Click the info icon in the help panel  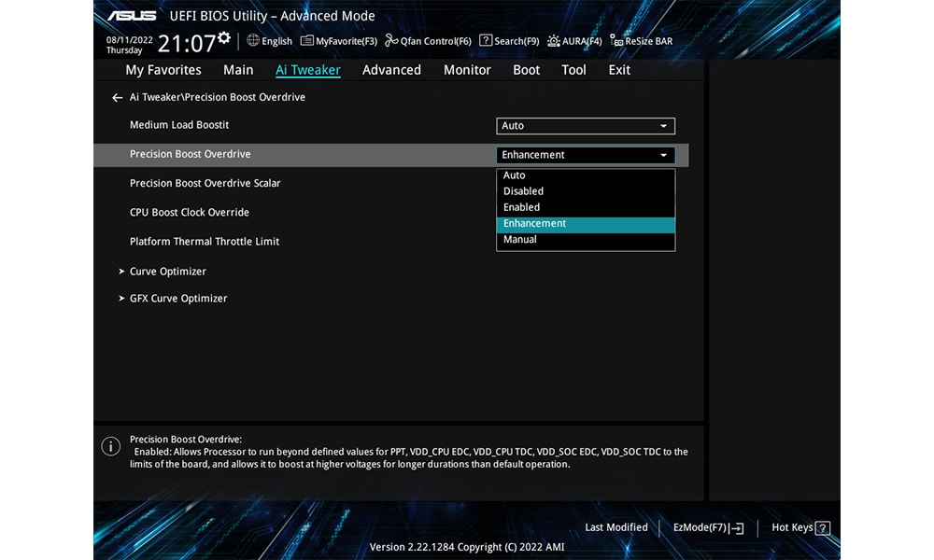[111, 446]
